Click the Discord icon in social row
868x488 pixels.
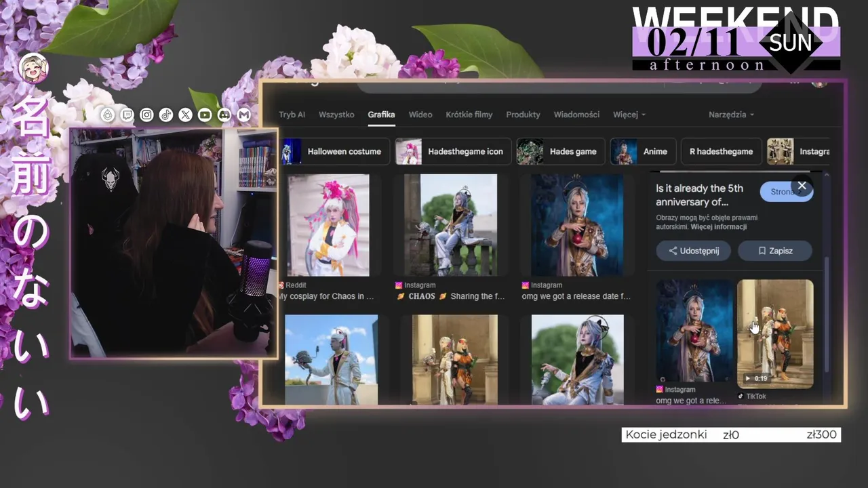click(x=224, y=115)
